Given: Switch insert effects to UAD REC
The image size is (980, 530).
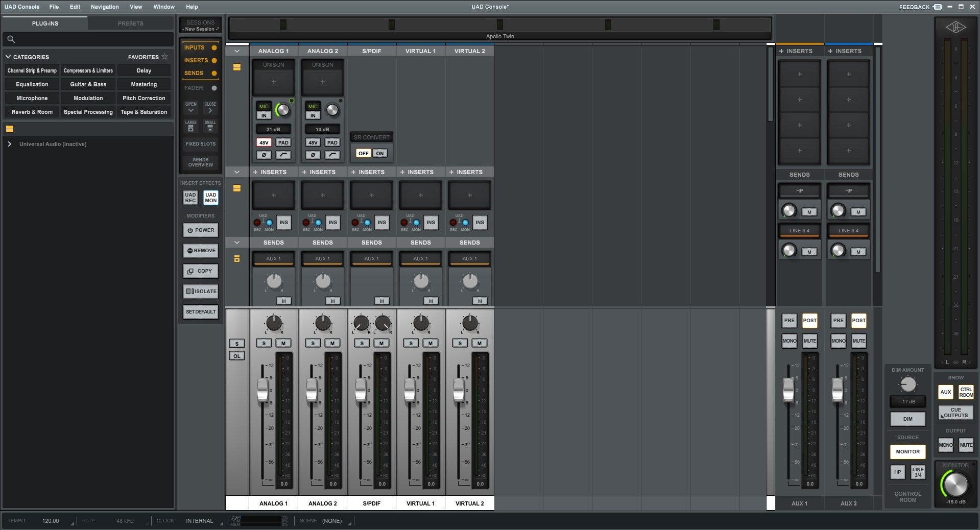Looking at the screenshot, I should click(x=190, y=198).
